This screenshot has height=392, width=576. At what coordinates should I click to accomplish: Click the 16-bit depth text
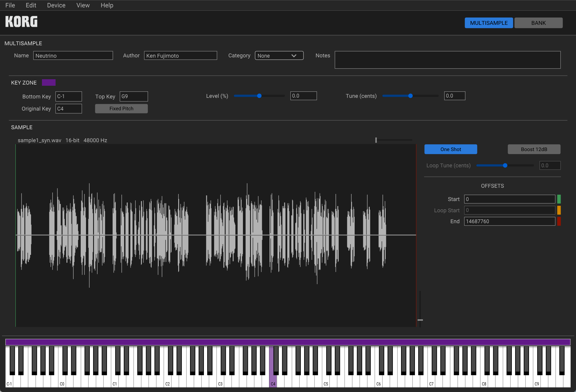click(x=72, y=140)
